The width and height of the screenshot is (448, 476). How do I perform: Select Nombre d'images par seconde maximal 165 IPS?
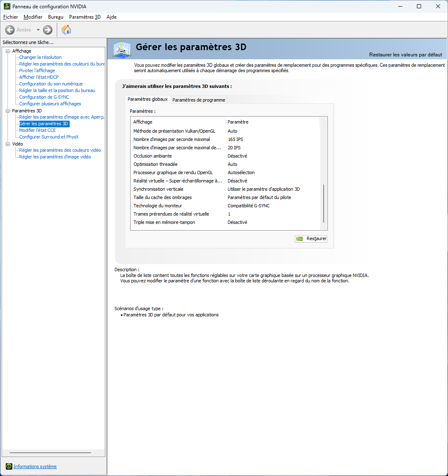pos(225,139)
